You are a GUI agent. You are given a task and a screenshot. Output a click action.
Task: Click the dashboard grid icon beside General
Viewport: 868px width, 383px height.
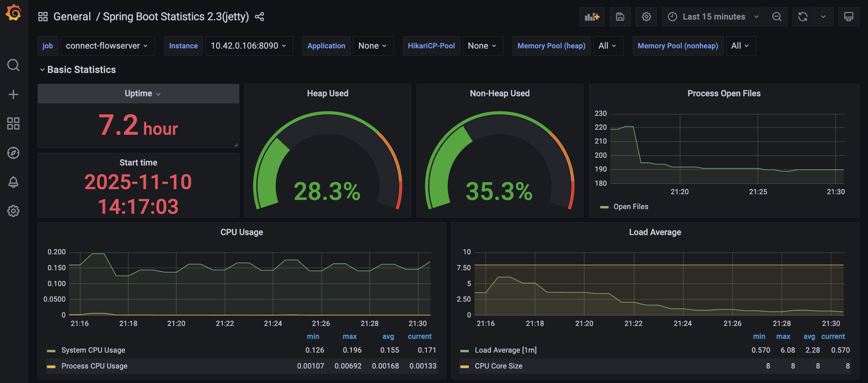43,17
